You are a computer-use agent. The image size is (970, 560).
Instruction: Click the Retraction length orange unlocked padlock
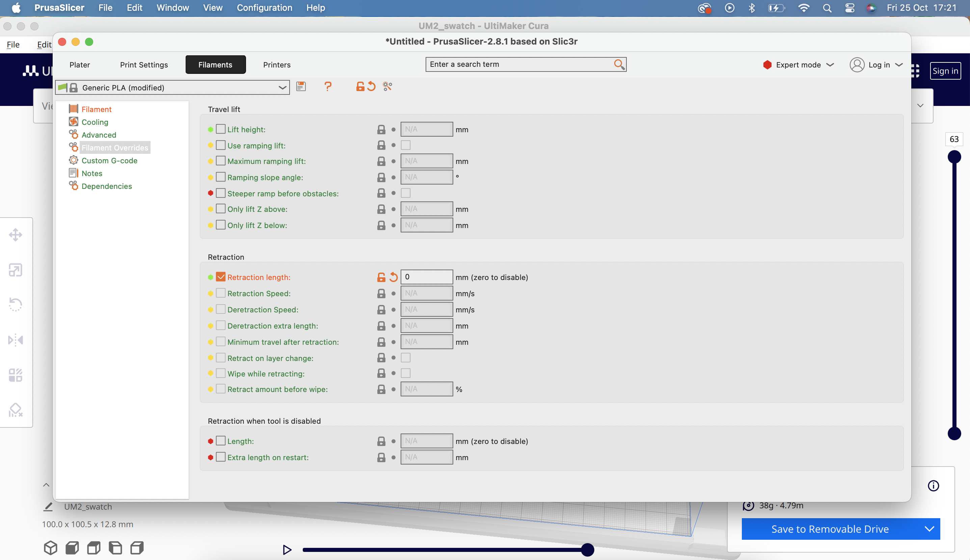tap(381, 277)
